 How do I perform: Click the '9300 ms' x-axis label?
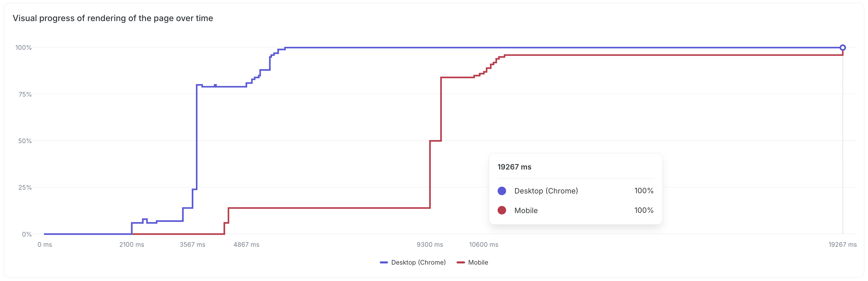pyautogui.click(x=430, y=245)
